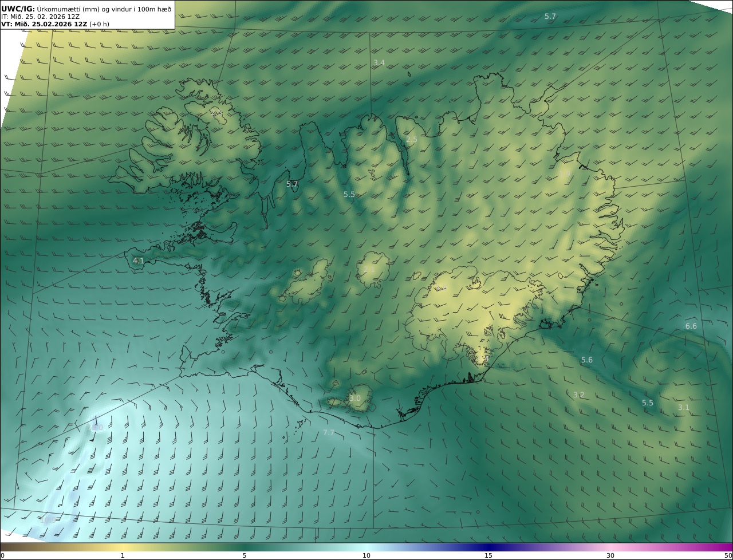Click the 10 tick label on the colorbar
Image resolution: width=733 pixels, height=560 pixels.
(x=366, y=555)
